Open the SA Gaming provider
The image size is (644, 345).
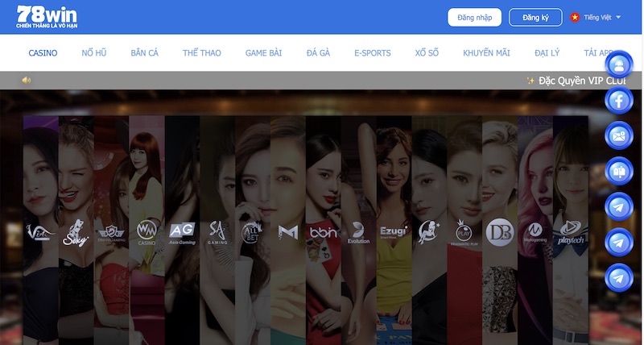click(x=217, y=233)
